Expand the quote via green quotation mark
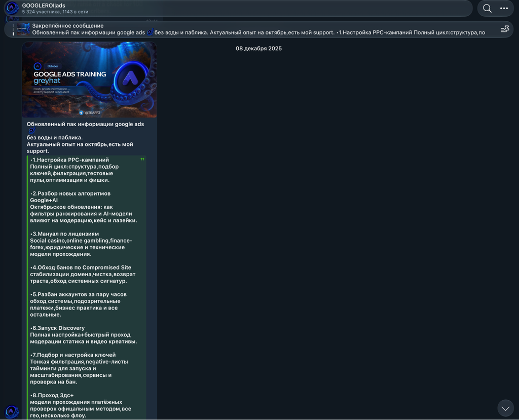519x420 pixels. point(142,160)
